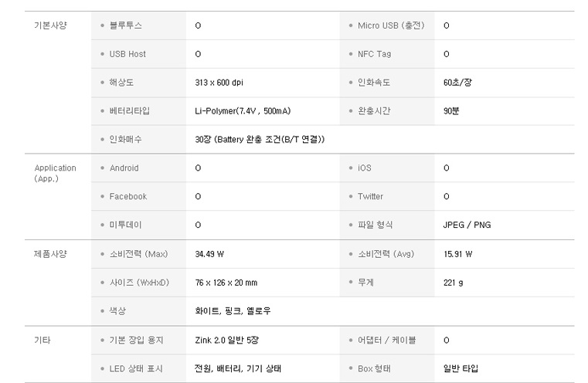Click the 기본사양 section heading
Viewport: 588px width, 383px height.
(50, 25)
